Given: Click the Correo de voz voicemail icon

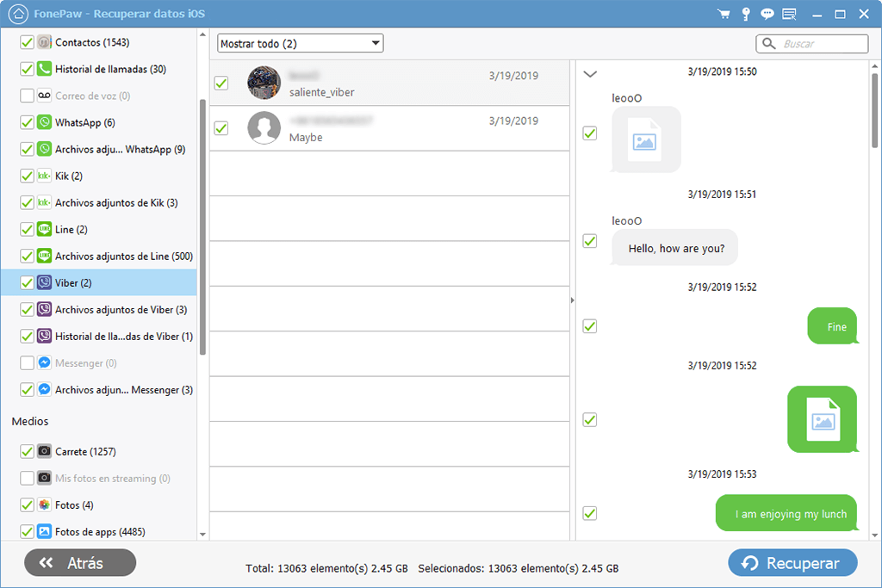Looking at the screenshot, I should [x=45, y=96].
